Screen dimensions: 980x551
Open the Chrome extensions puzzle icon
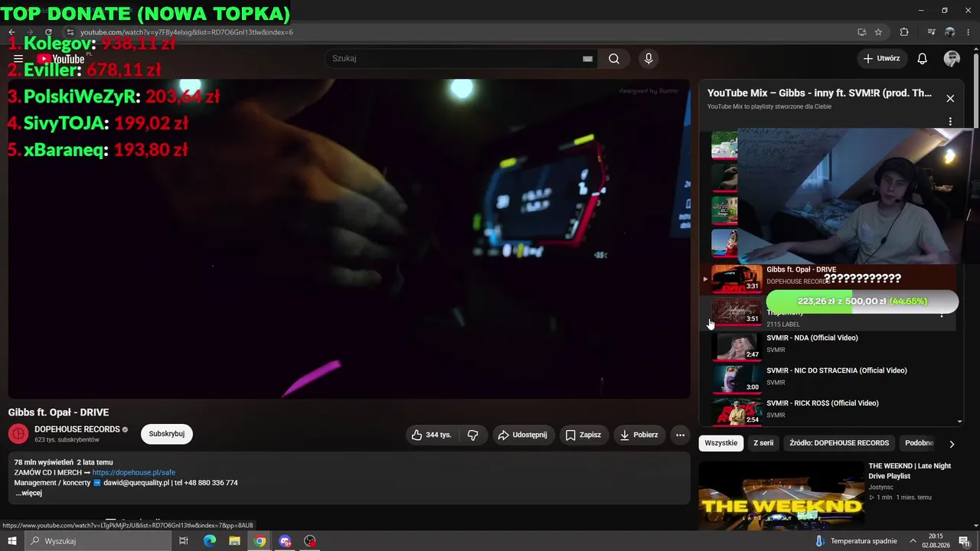904,32
